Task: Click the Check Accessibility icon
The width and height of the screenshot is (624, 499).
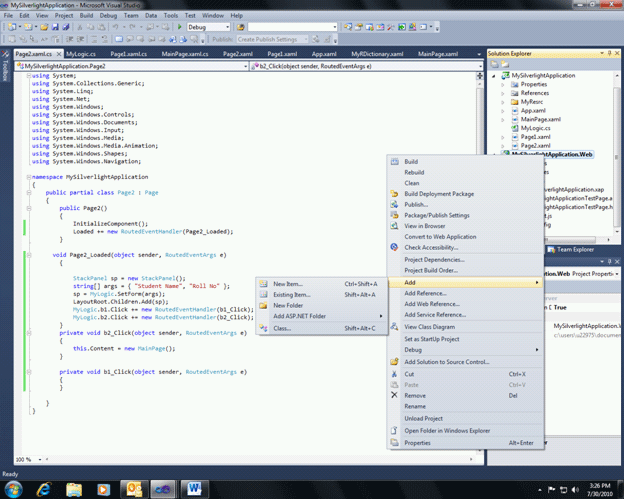Action: [x=395, y=247]
